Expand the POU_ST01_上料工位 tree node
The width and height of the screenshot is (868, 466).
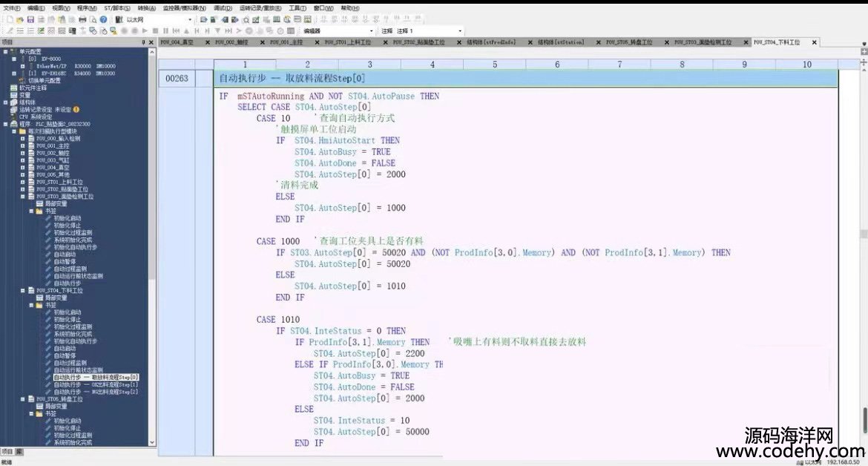tap(23, 182)
